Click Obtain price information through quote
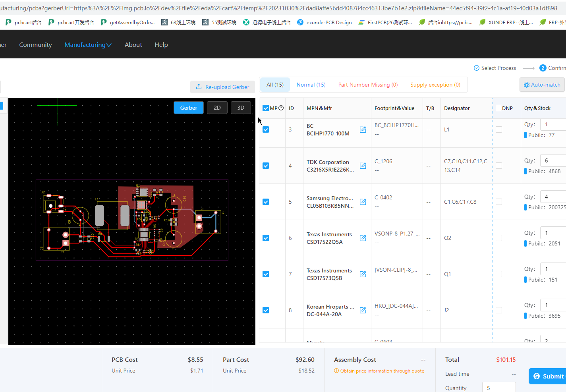566x392 pixels. [x=382, y=371]
